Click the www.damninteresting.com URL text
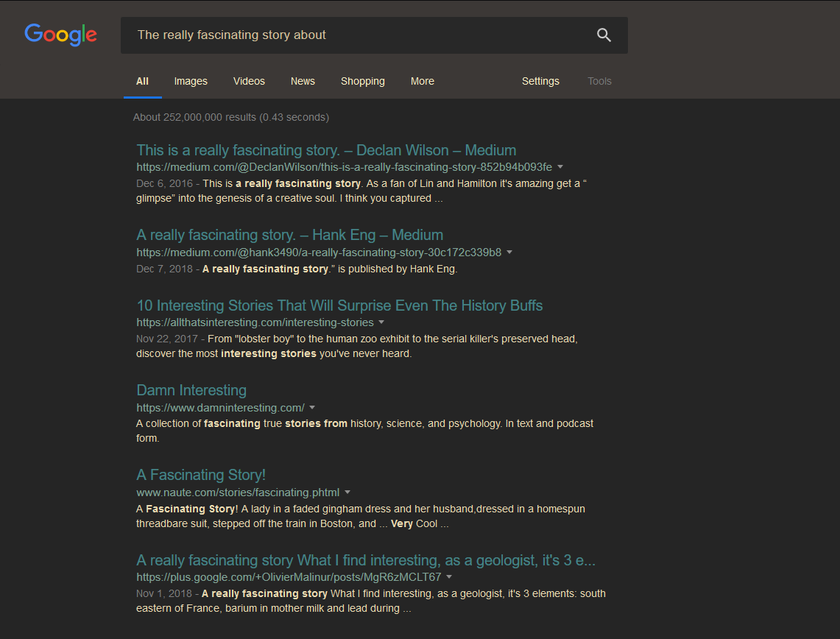 point(220,408)
